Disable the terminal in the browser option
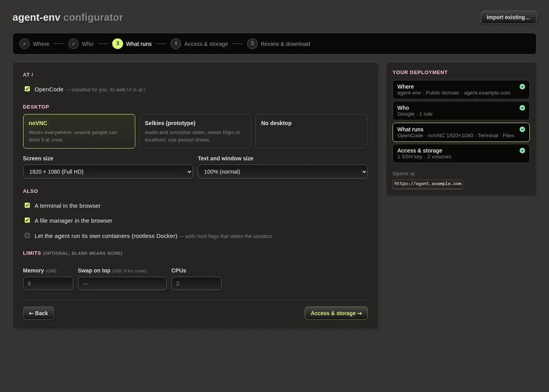Viewport: 549px width, 392px height. coord(27,205)
